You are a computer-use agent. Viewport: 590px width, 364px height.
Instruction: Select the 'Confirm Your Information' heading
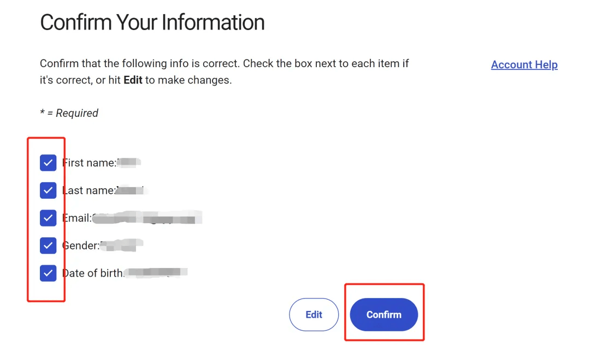(x=152, y=22)
